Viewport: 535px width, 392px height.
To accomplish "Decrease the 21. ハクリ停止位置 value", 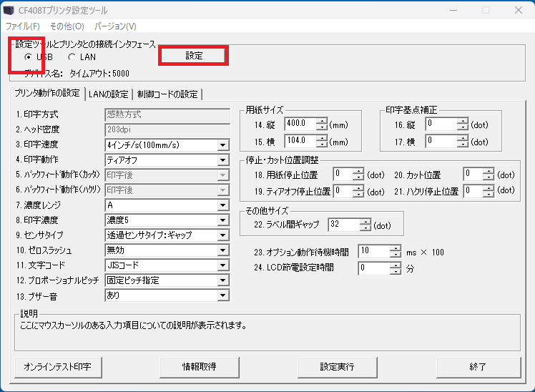I will tap(489, 194).
